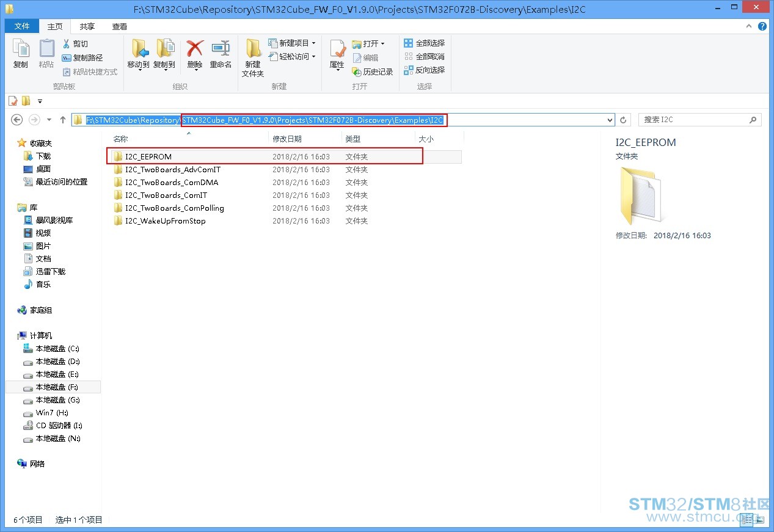This screenshot has height=532, width=774.
Task: Open the recent locations dropdown arrow
Action: [x=48, y=120]
